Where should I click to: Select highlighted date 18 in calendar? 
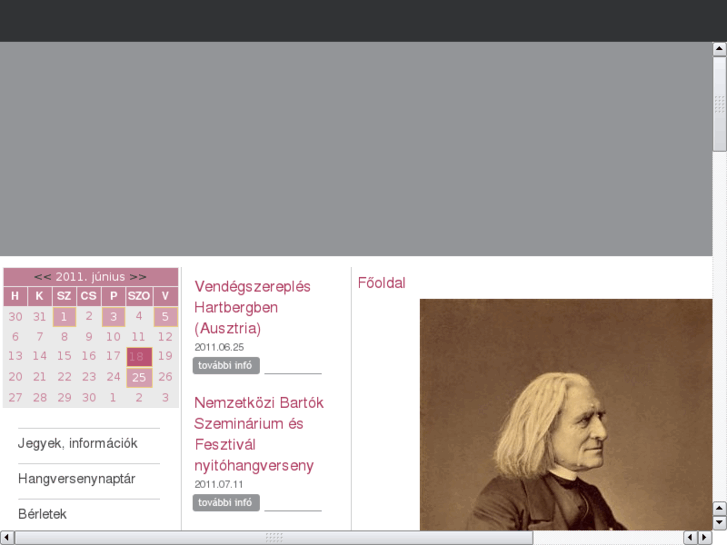coord(139,357)
